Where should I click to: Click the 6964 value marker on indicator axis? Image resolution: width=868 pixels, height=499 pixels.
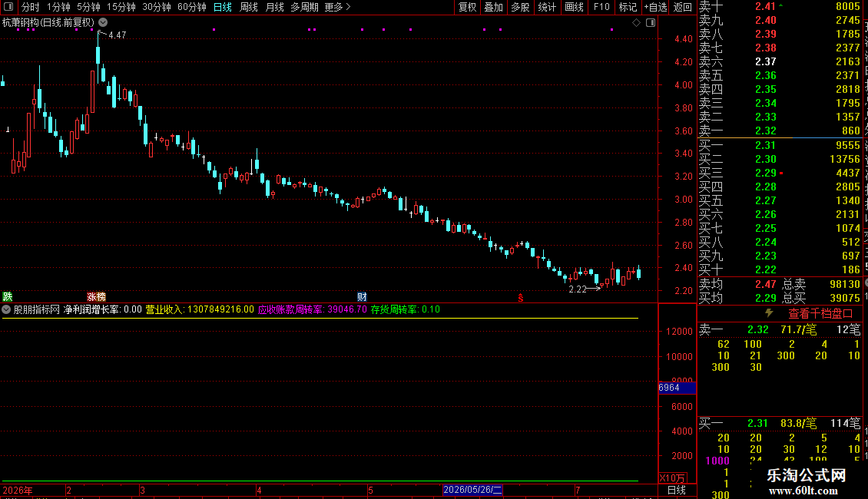click(x=677, y=388)
